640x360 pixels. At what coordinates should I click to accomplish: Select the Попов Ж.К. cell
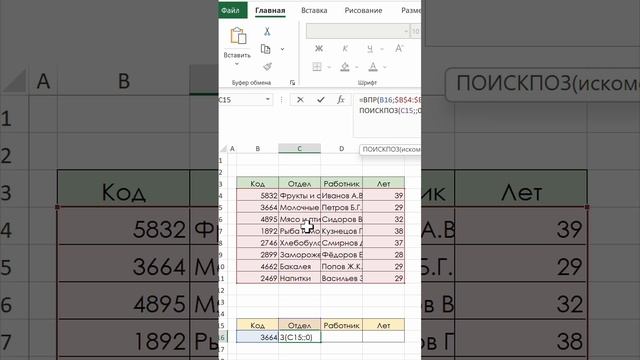pos(341,267)
